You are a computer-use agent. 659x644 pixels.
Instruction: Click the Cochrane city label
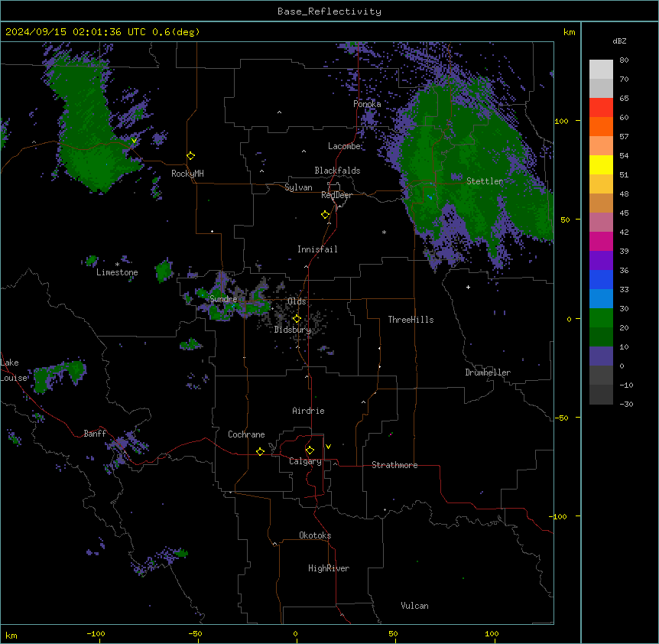click(x=246, y=434)
